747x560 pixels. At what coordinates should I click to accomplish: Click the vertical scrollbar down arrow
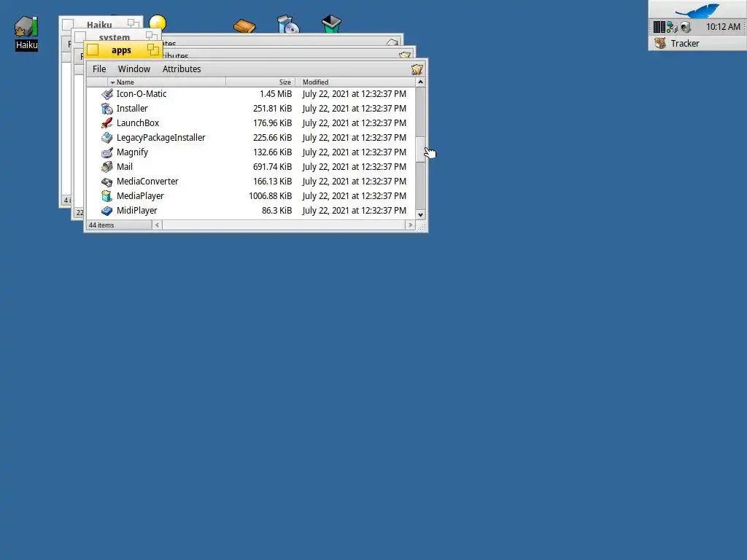point(420,215)
